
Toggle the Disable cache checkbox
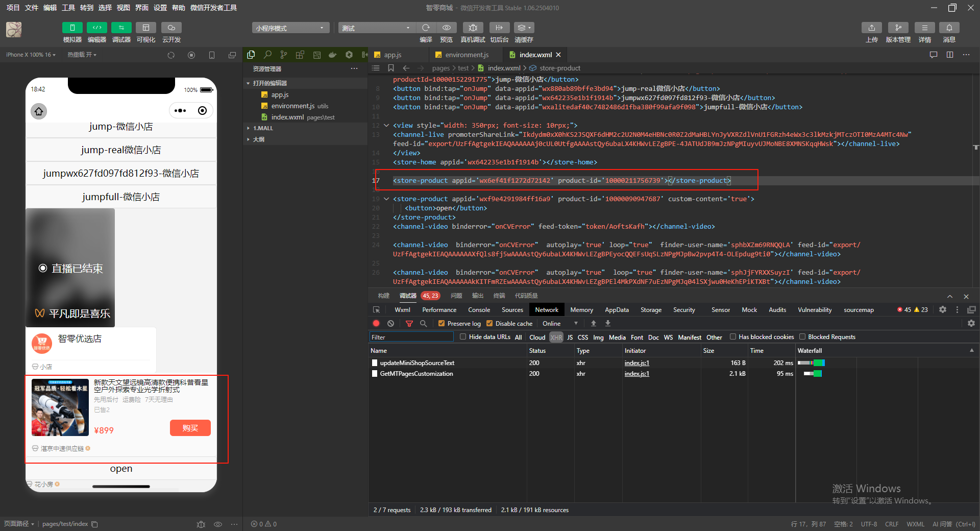(x=489, y=323)
